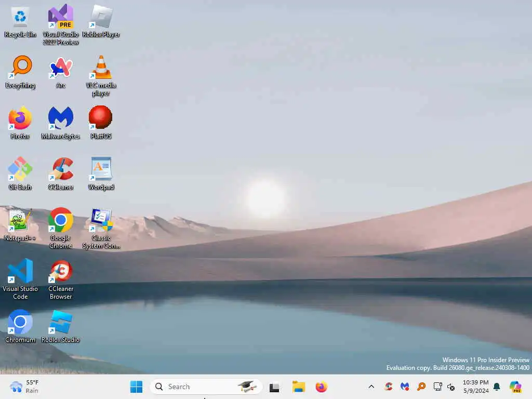Image resolution: width=532 pixels, height=399 pixels.
Task: Select the PlattOS red ball shortcut
Action: coord(101,123)
